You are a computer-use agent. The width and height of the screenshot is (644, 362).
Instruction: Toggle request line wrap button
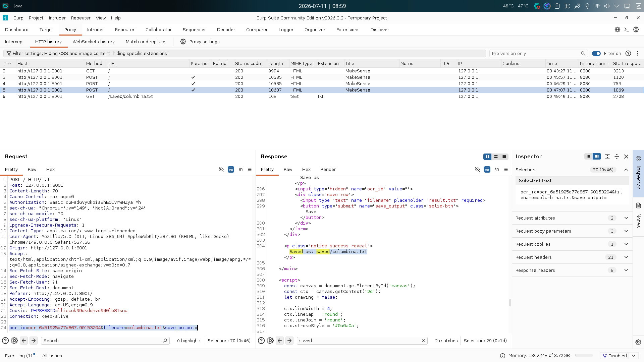tap(231, 170)
